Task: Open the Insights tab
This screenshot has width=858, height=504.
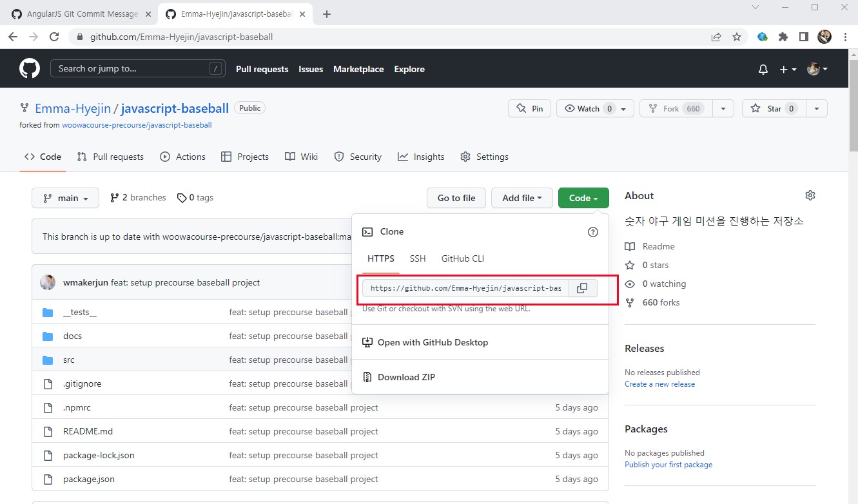Action: coord(421,157)
